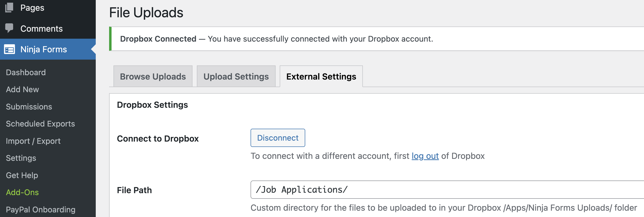Click the Connect to Dropbox label
The image size is (644, 217).
pos(158,138)
